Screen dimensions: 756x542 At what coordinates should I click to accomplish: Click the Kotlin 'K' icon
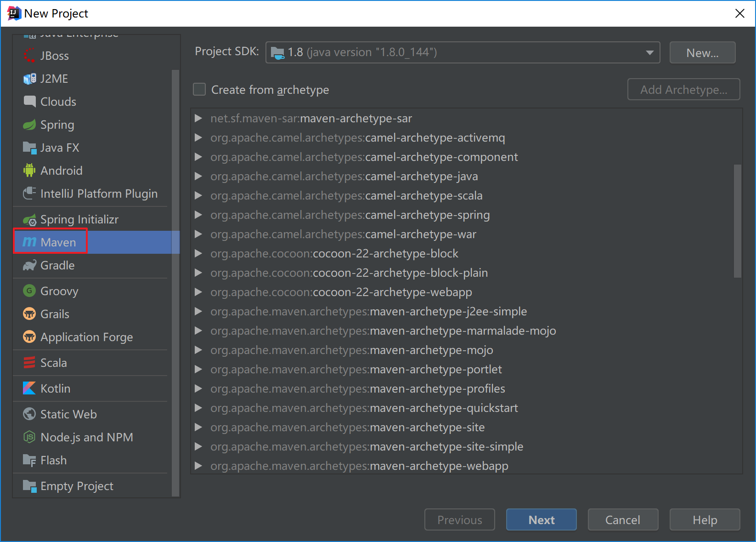point(29,388)
